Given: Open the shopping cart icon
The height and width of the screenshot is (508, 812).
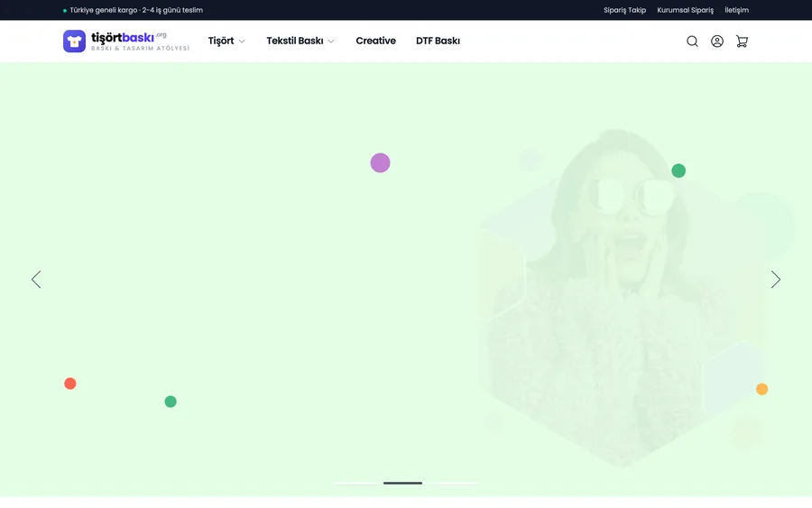Looking at the screenshot, I should point(742,41).
